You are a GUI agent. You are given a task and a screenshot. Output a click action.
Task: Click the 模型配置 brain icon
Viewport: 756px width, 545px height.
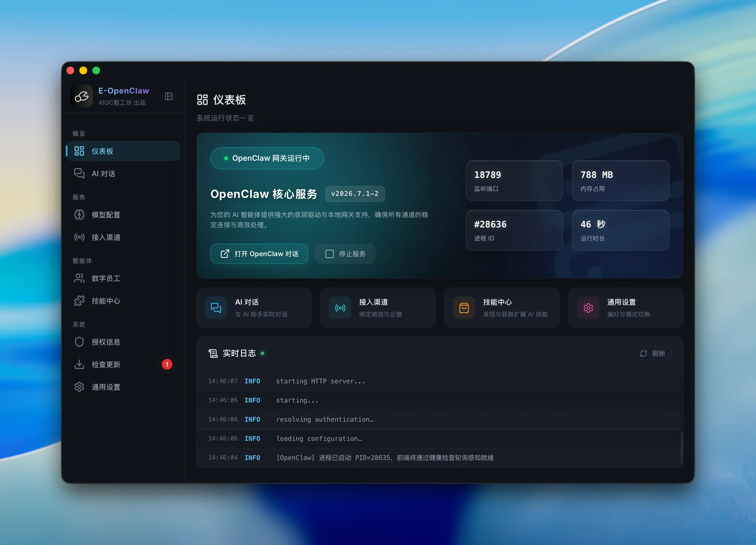coord(79,214)
